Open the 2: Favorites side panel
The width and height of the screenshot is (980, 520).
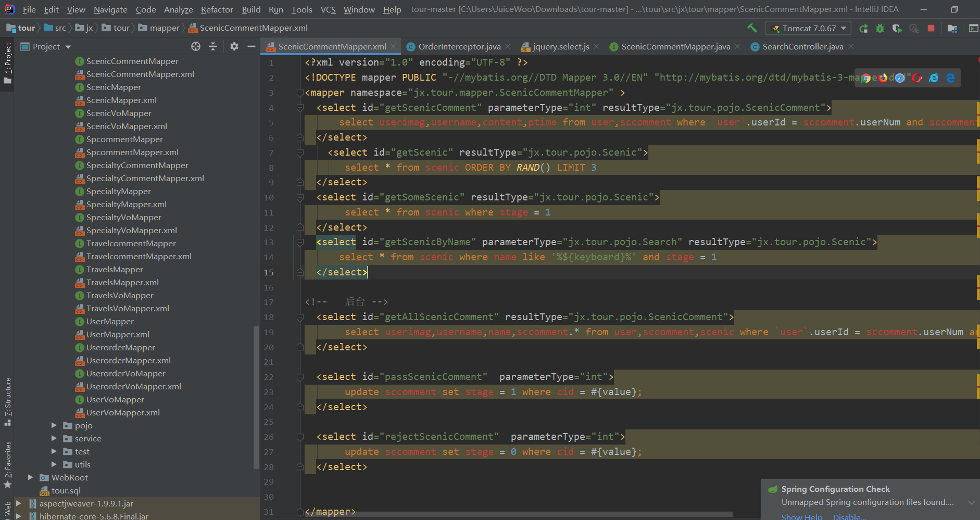8,459
